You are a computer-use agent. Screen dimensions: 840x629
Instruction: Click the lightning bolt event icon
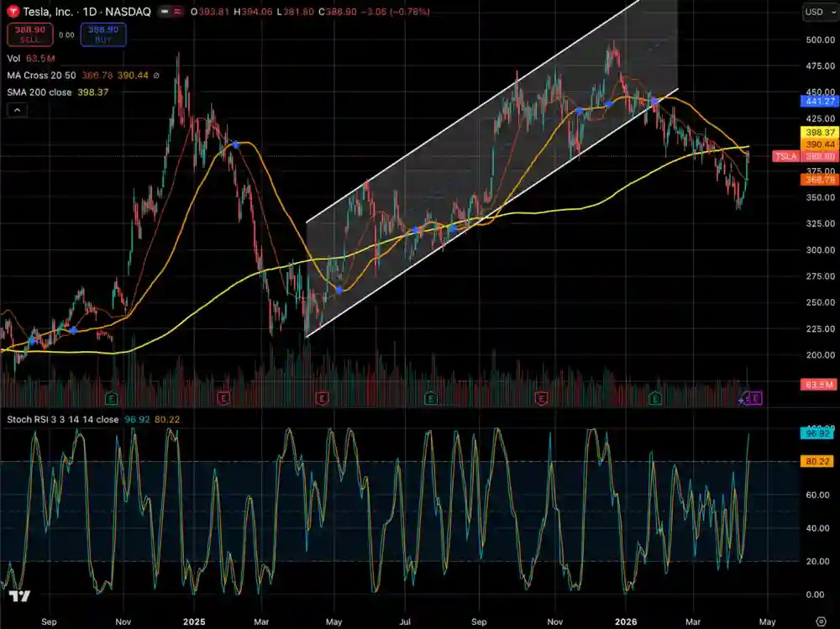[743, 400]
